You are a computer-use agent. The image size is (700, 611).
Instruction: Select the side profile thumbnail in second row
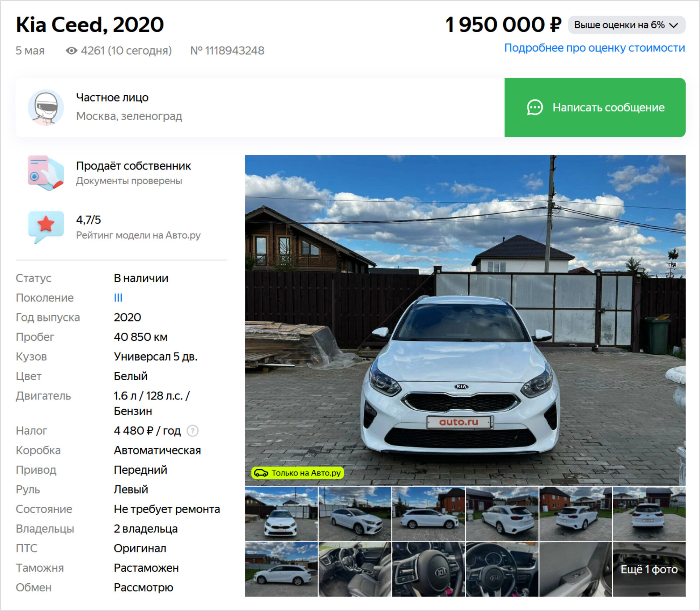[281, 569]
